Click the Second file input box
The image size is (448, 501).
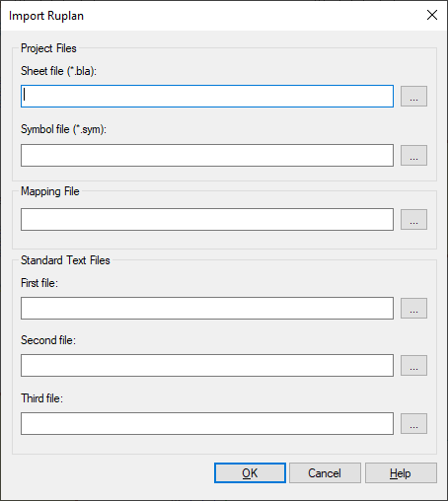coord(207,365)
